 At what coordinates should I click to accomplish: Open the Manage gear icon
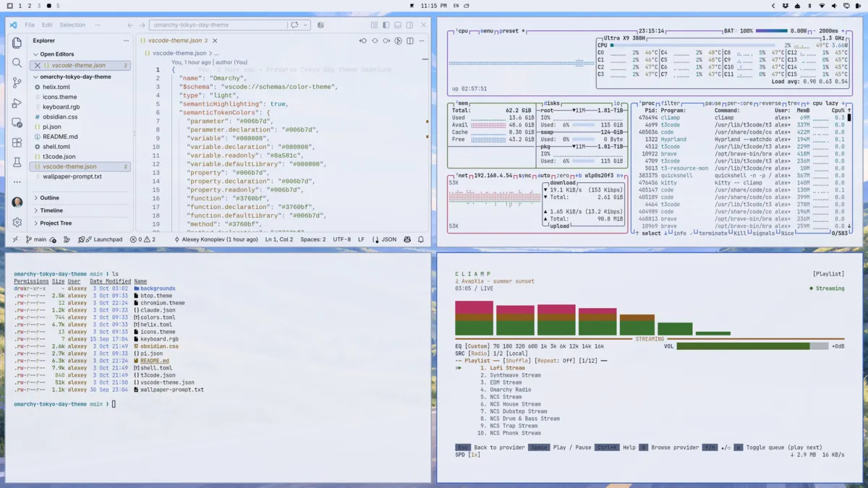click(17, 223)
